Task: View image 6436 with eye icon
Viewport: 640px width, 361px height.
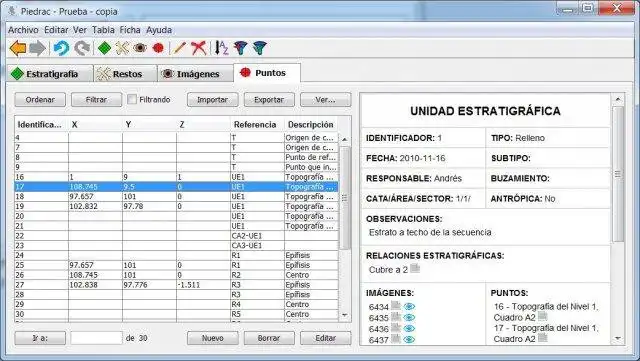Action: [409, 328]
